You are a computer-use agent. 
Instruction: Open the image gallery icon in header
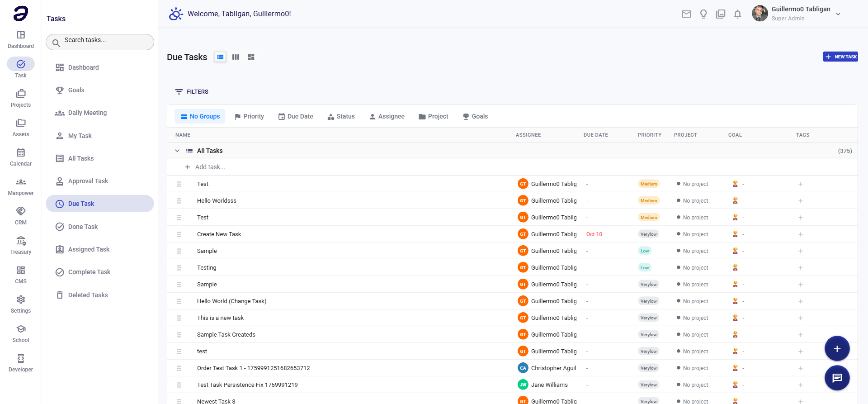721,14
